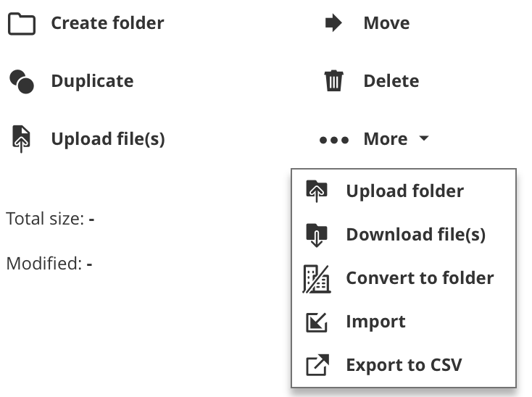Choose Import from the More menu
Viewport: 532px width, 397px height.
(x=375, y=322)
